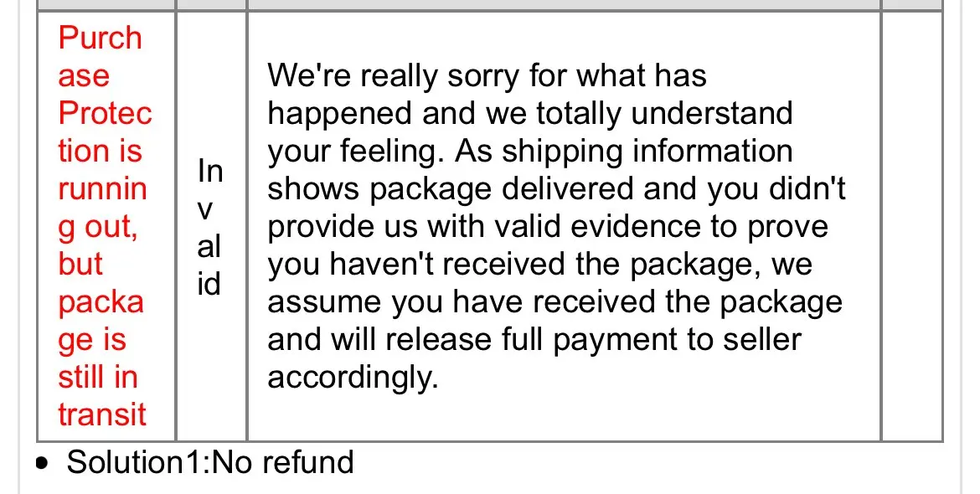Click the red 'Protec' text fragment
Viewport: 980px width, 494px height.
point(105,114)
